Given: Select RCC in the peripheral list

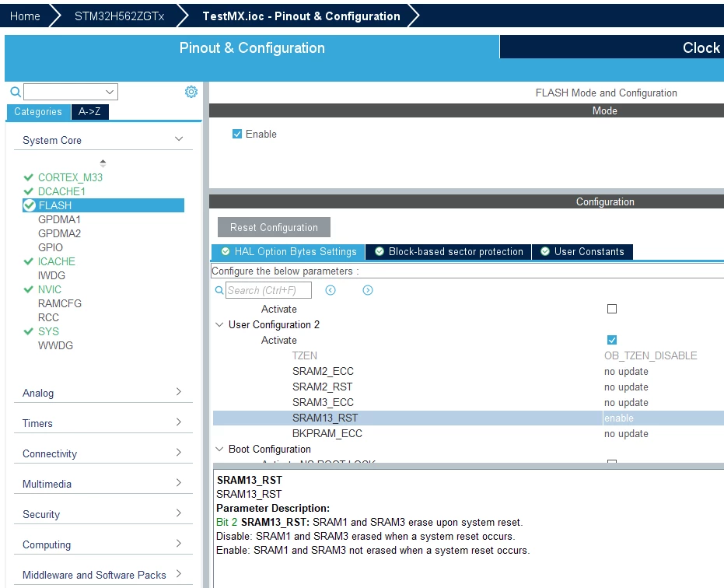Looking at the screenshot, I should tap(48, 317).
